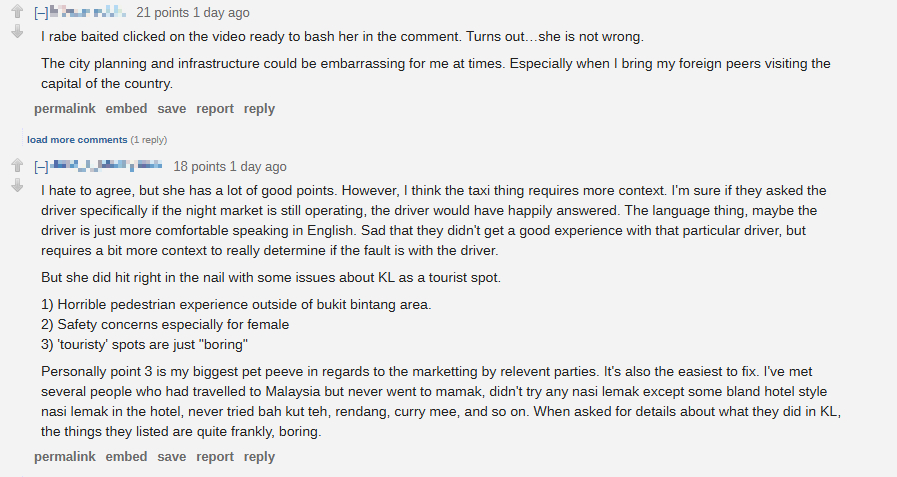
Task: Open username of the 21 points commenter
Action: (88, 13)
